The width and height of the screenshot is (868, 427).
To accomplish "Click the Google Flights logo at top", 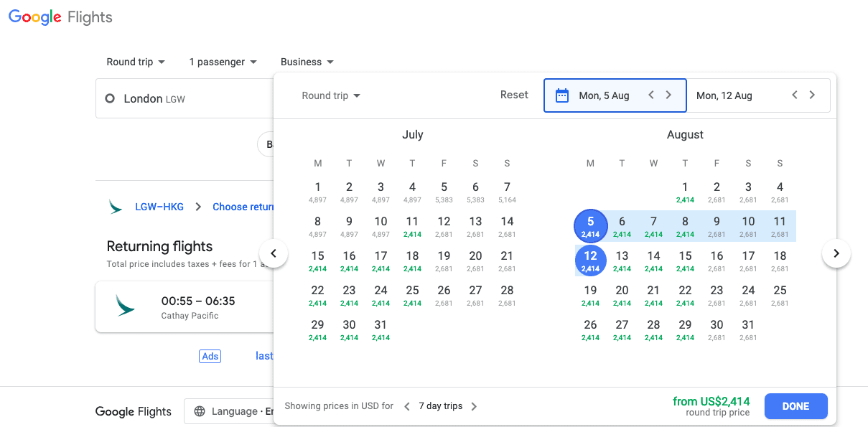I will (x=60, y=17).
